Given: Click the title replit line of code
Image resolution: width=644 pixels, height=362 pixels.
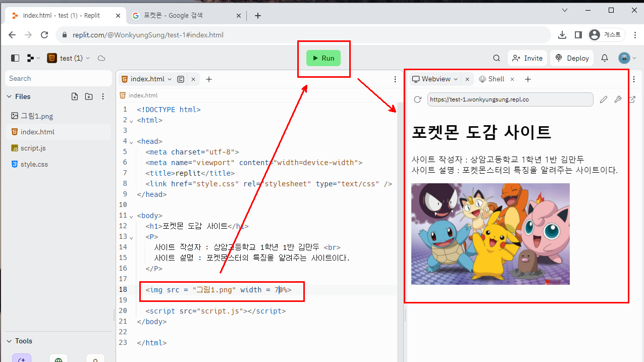Looking at the screenshot, I should point(190,173).
